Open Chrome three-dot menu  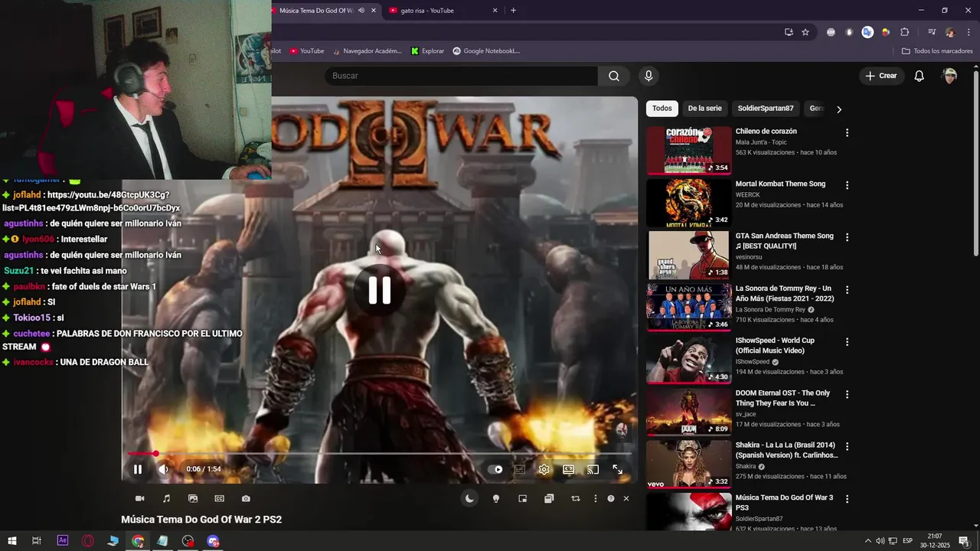click(x=969, y=32)
